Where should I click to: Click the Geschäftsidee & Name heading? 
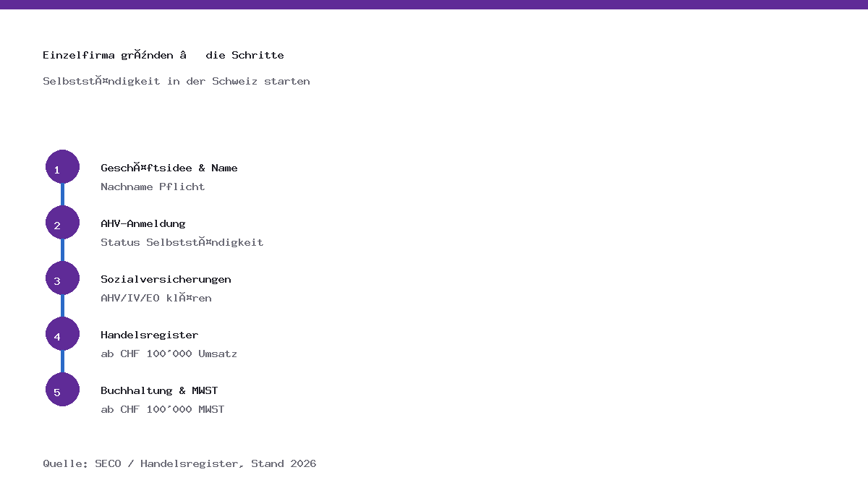pyautogui.click(x=169, y=168)
